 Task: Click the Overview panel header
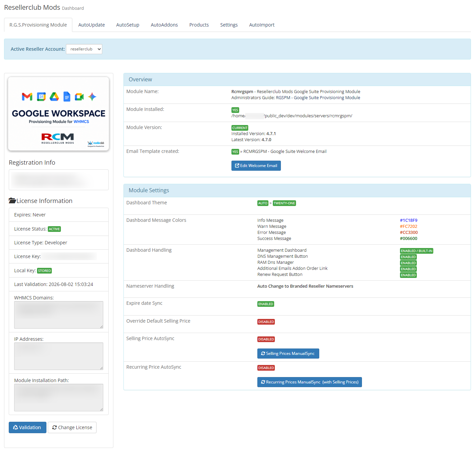click(297, 80)
